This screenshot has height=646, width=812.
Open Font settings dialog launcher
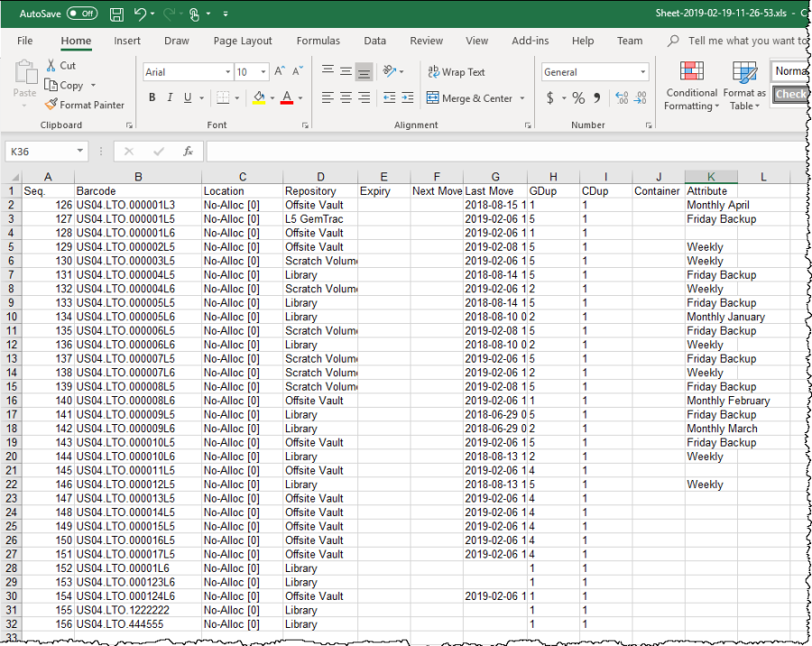click(305, 125)
